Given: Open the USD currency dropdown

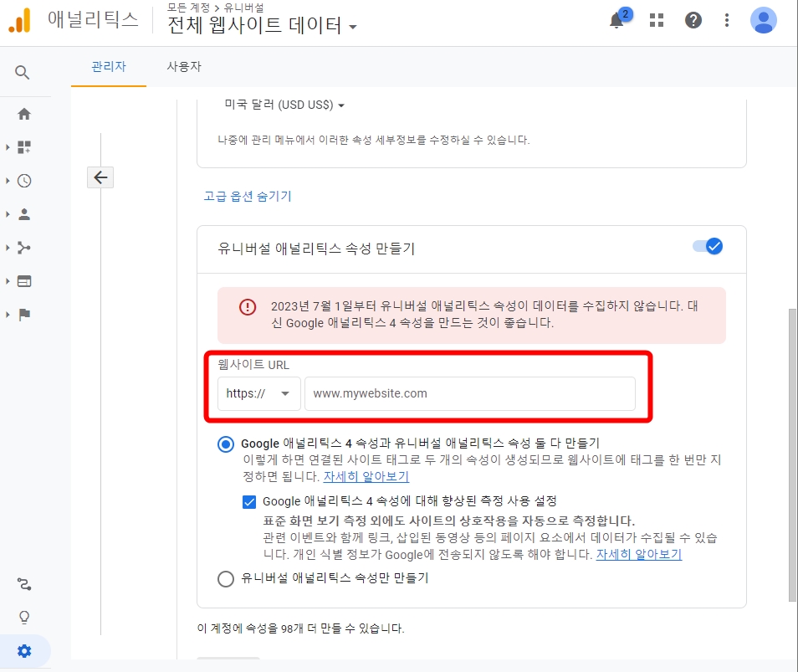Looking at the screenshot, I should coord(284,105).
